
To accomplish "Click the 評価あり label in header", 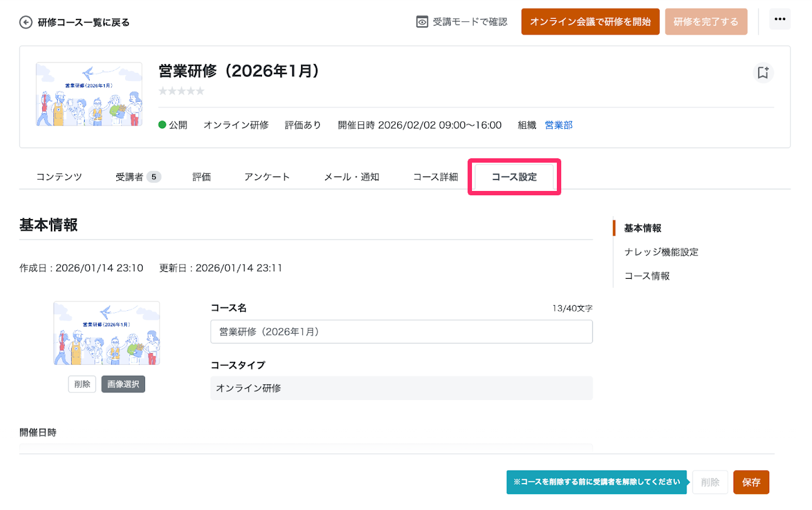I will tap(303, 125).
